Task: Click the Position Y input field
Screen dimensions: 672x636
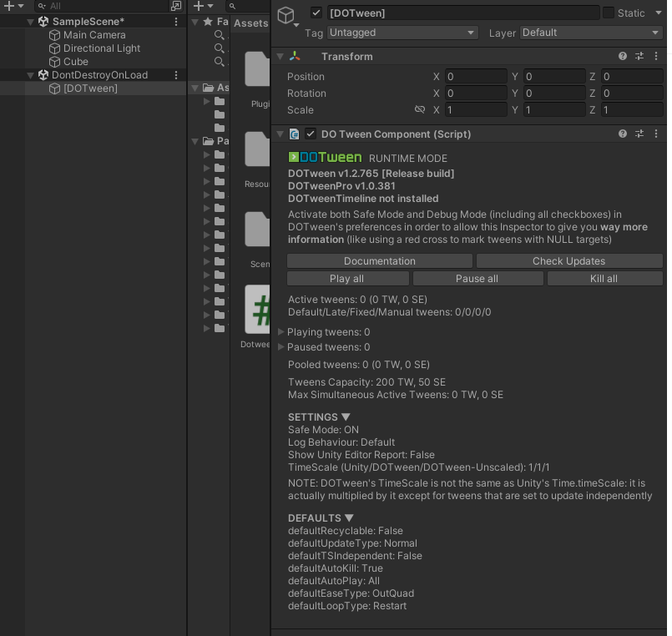Action: coord(554,76)
